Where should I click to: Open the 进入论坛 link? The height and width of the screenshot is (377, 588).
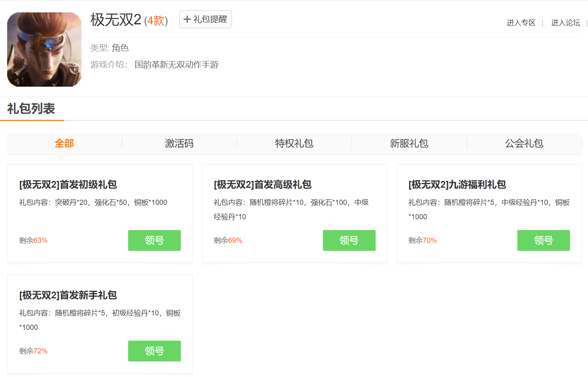tap(565, 23)
